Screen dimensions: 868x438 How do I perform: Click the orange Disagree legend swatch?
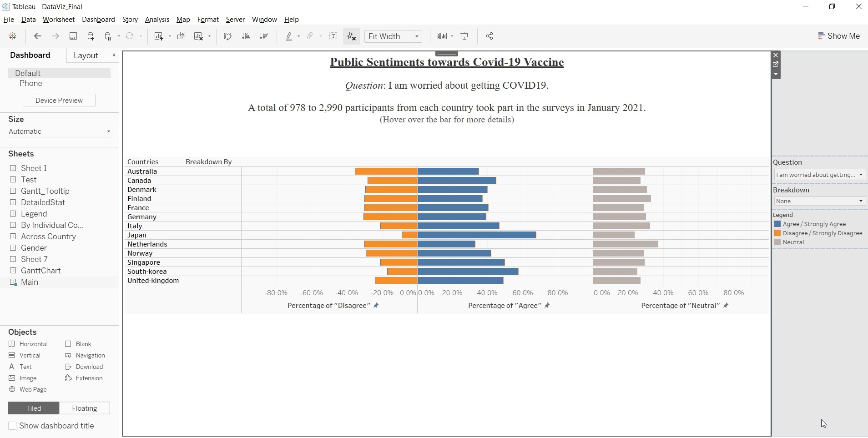777,233
